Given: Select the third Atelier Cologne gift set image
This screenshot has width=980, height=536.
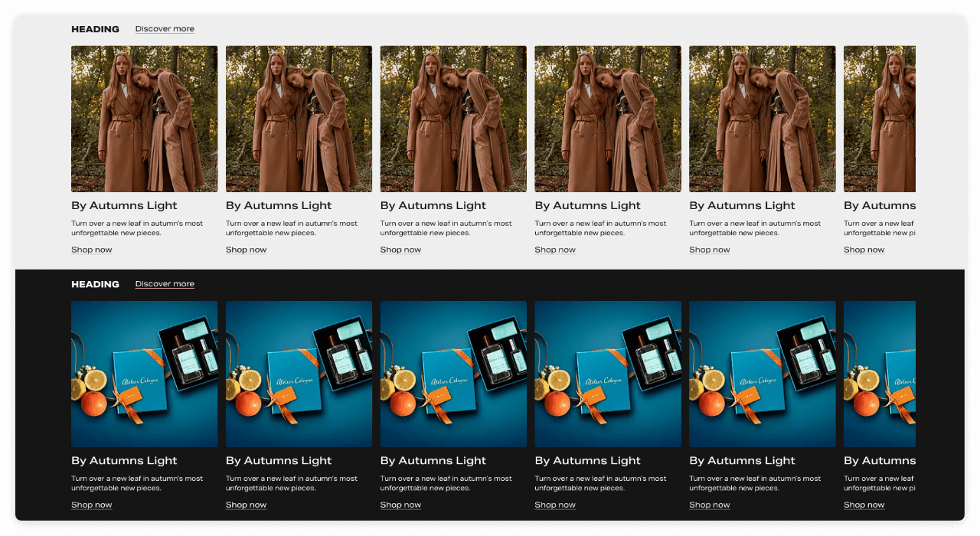Looking at the screenshot, I should 453,374.
